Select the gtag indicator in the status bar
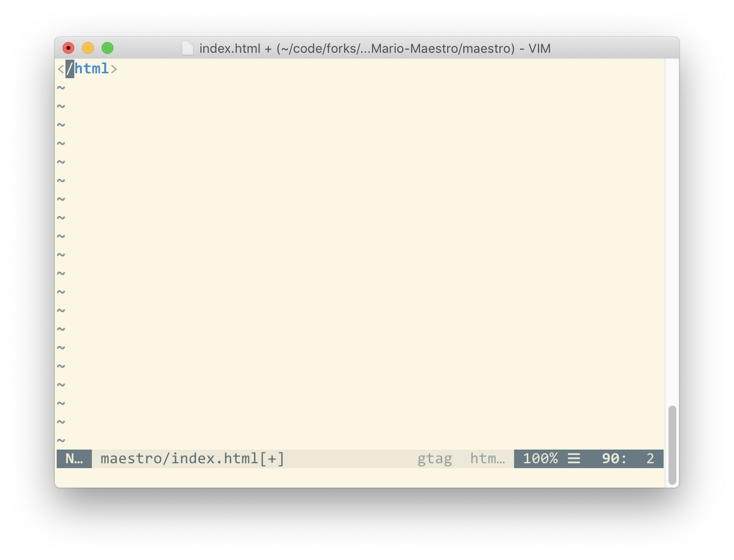 pyautogui.click(x=435, y=458)
